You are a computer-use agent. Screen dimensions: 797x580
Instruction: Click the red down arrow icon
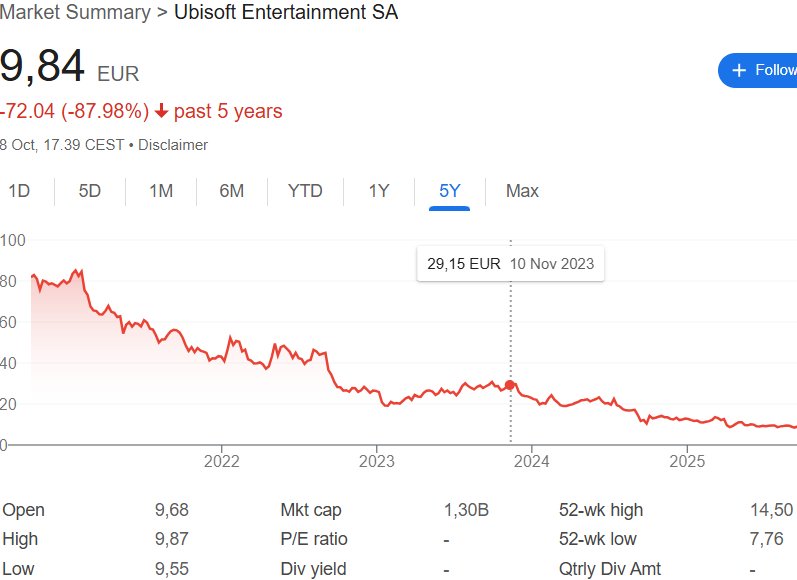pos(161,111)
